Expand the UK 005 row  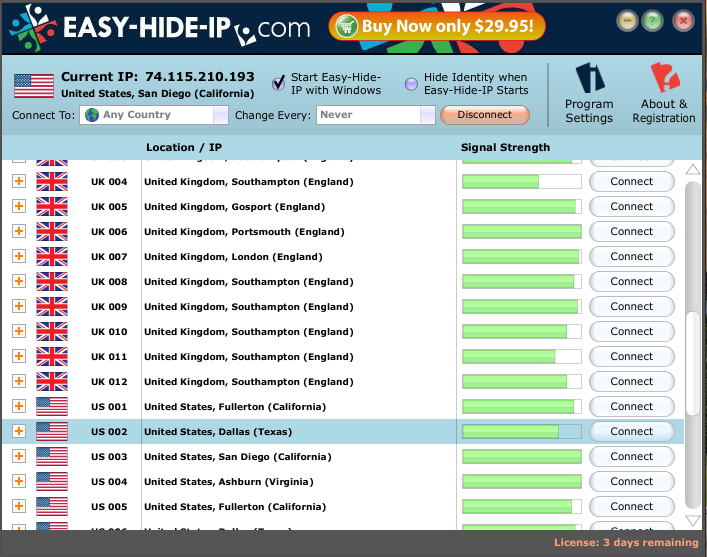19,206
